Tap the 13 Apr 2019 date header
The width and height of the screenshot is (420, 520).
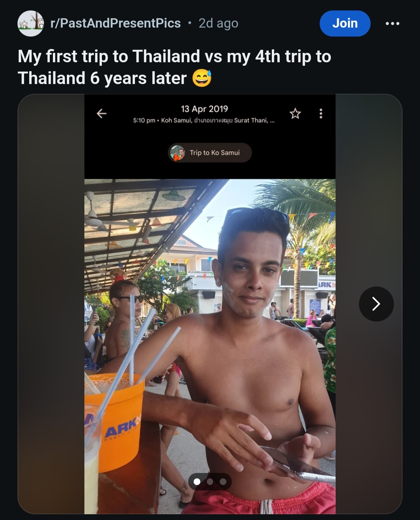pos(205,109)
